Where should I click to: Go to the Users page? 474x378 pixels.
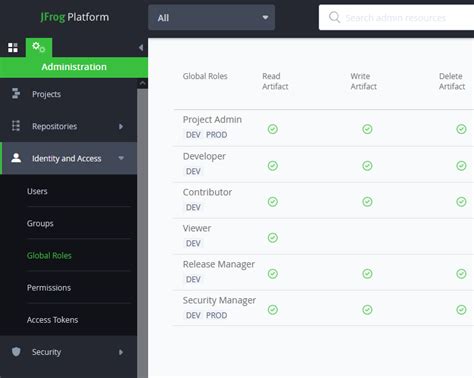click(37, 191)
